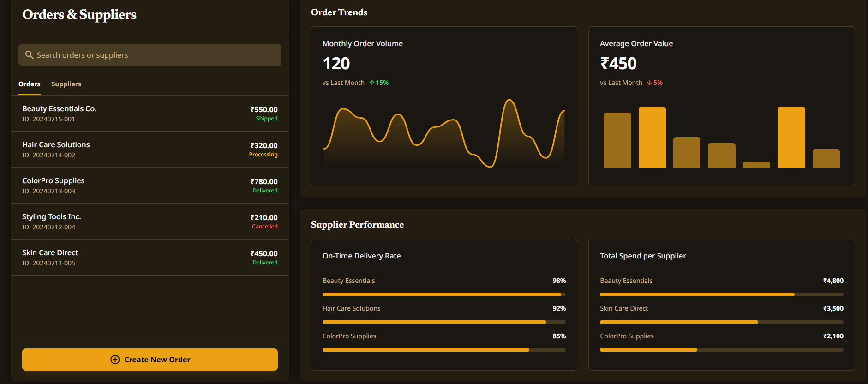Click the shortest bar in Average Order Value chart
The image size is (868, 384).
tap(756, 164)
